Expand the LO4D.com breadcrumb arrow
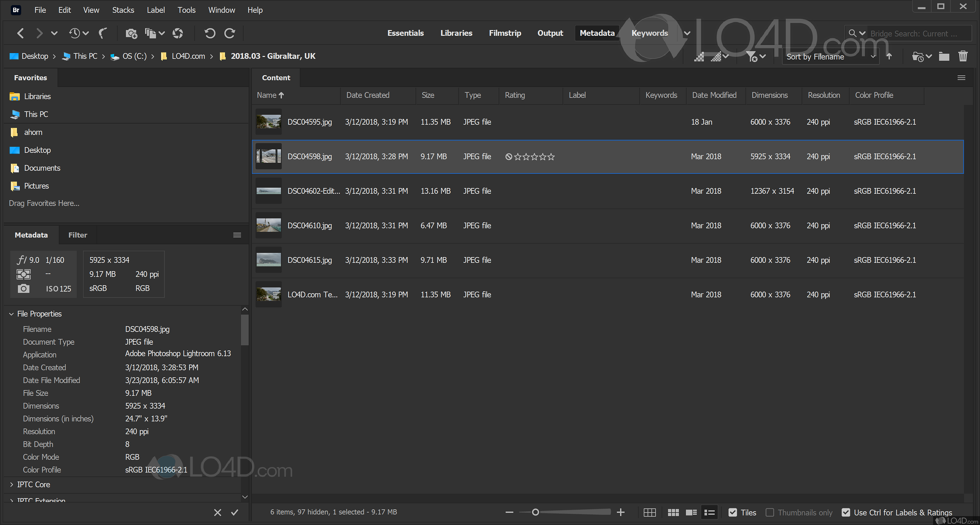The width and height of the screenshot is (980, 525). [212, 56]
